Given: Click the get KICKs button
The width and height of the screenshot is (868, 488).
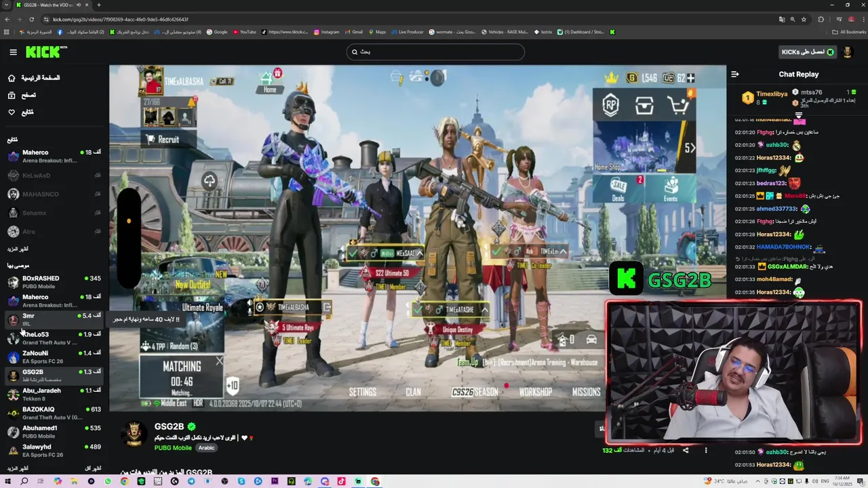Looking at the screenshot, I should 807,52.
